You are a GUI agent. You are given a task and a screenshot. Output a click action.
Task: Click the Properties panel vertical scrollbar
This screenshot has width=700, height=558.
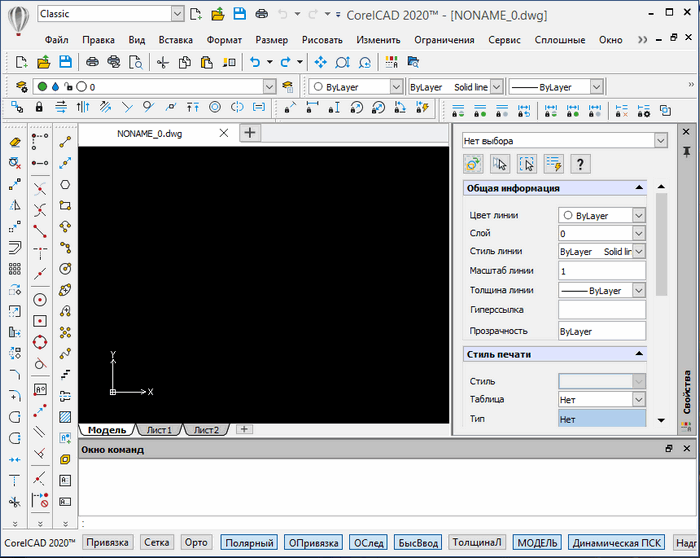pos(662,244)
